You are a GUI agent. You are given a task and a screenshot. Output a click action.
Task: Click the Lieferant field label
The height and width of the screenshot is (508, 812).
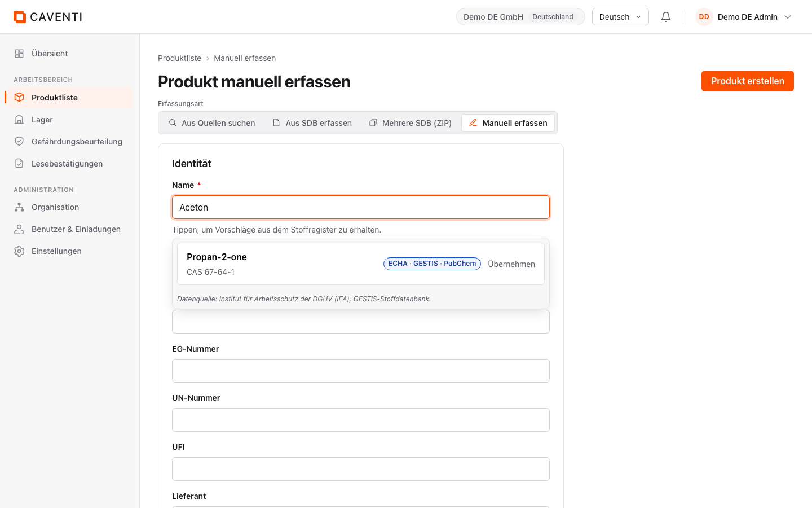[x=189, y=496]
